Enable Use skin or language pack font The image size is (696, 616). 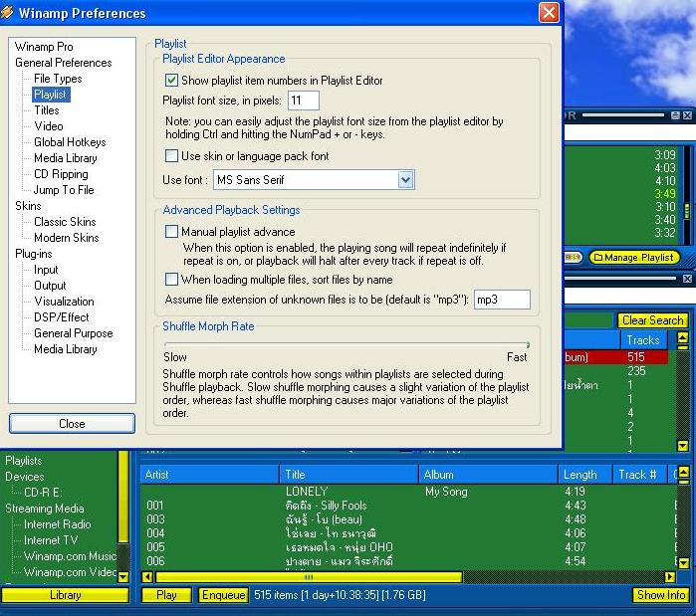point(171,155)
